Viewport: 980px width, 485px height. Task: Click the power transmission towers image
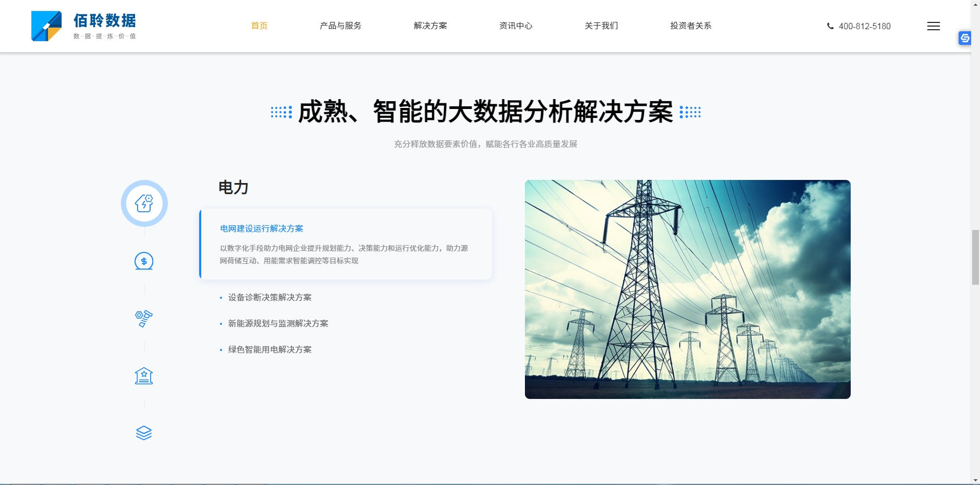click(688, 289)
